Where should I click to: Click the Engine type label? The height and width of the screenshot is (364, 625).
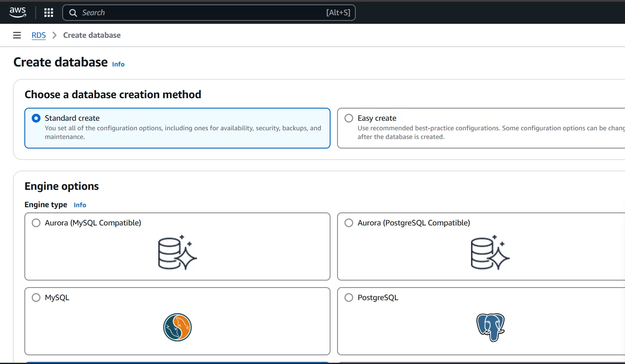(x=46, y=205)
